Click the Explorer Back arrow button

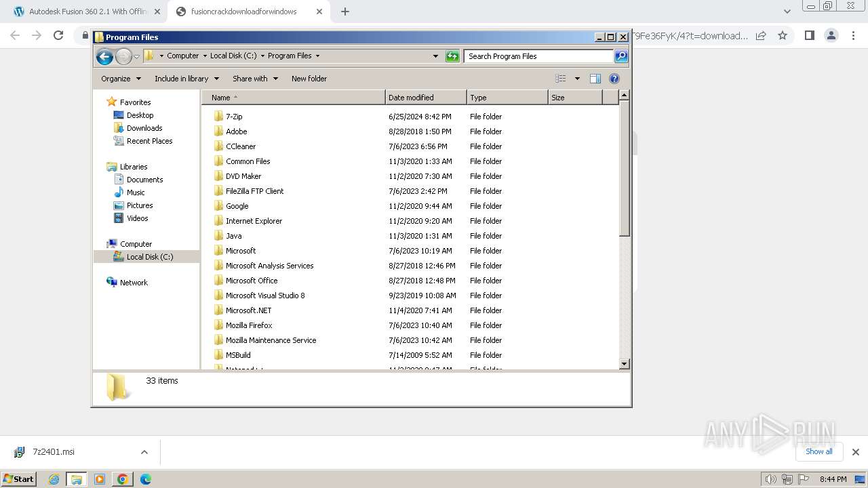point(104,57)
